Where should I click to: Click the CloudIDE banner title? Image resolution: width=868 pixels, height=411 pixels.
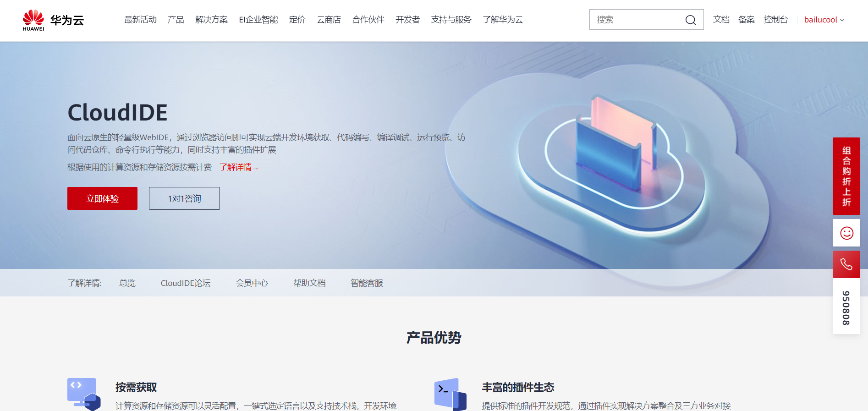click(x=118, y=113)
